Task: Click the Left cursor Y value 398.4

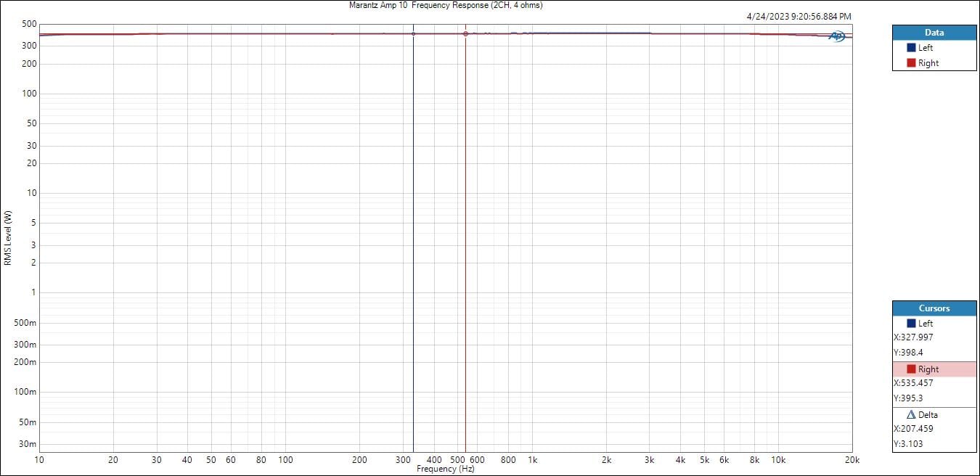Action: coord(907,353)
